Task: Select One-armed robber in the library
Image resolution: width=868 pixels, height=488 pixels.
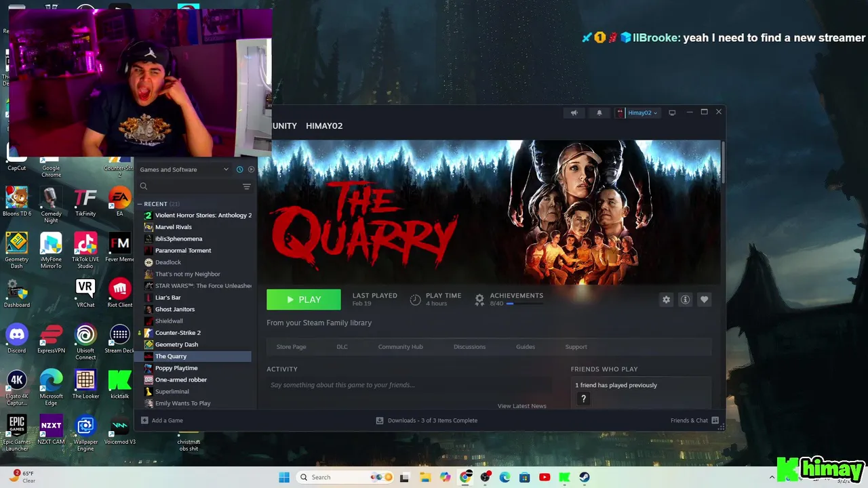Action: click(x=197, y=380)
